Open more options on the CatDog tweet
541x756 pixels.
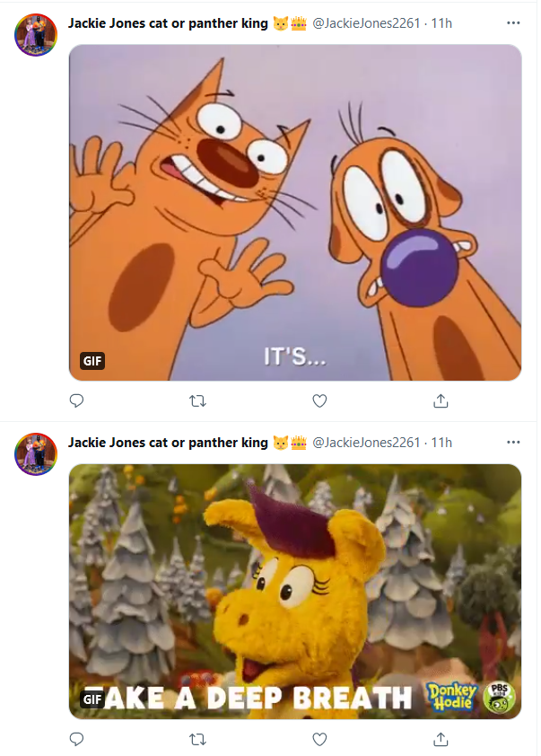coord(513,22)
